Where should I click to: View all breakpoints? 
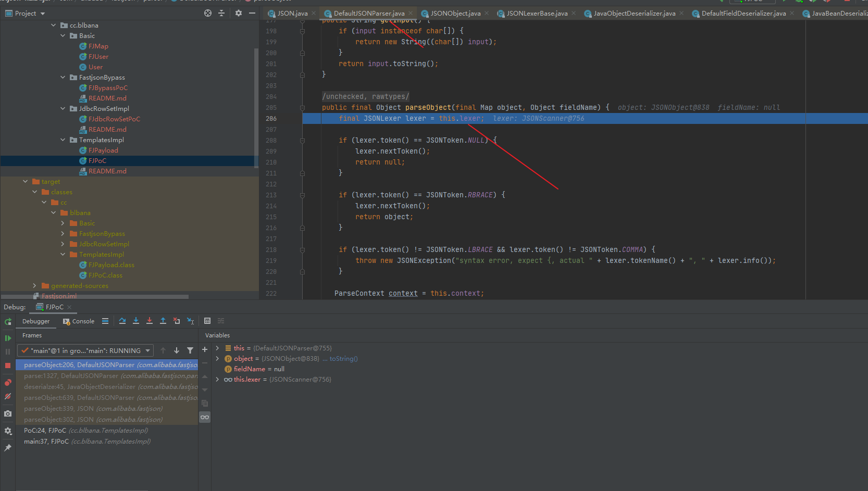8,383
